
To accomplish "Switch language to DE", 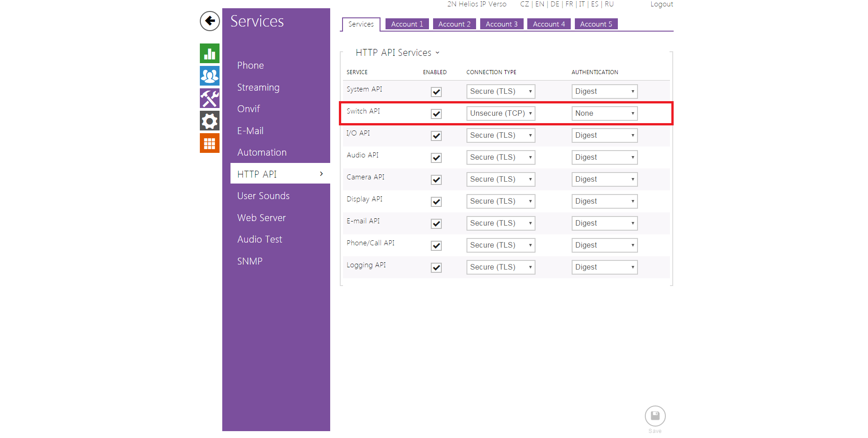I will pos(555,4).
